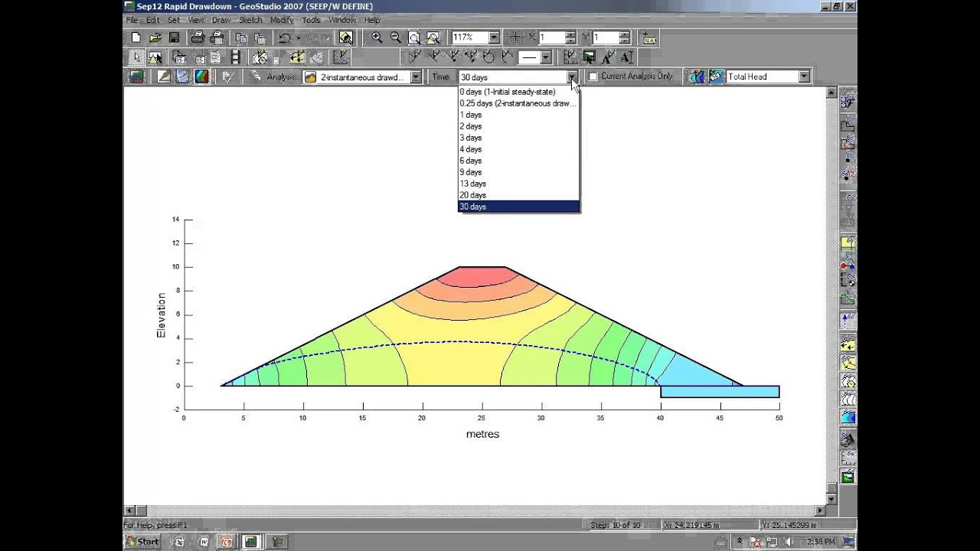980x551 pixels.
Task: Open the Sketch menu
Action: pos(250,20)
